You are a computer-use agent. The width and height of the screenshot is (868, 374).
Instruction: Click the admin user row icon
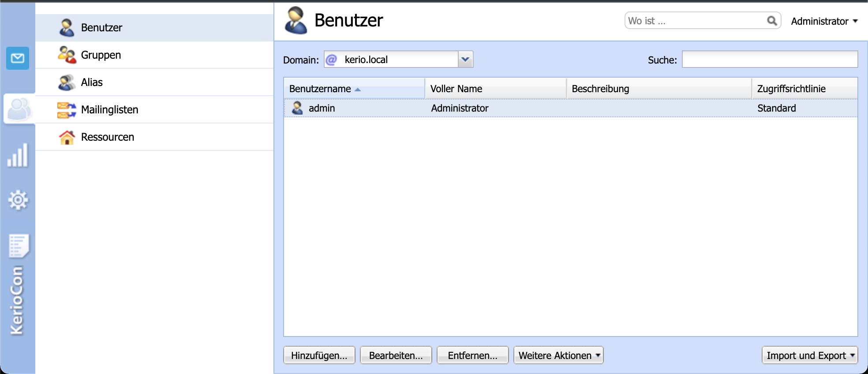[x=298, y=108]
